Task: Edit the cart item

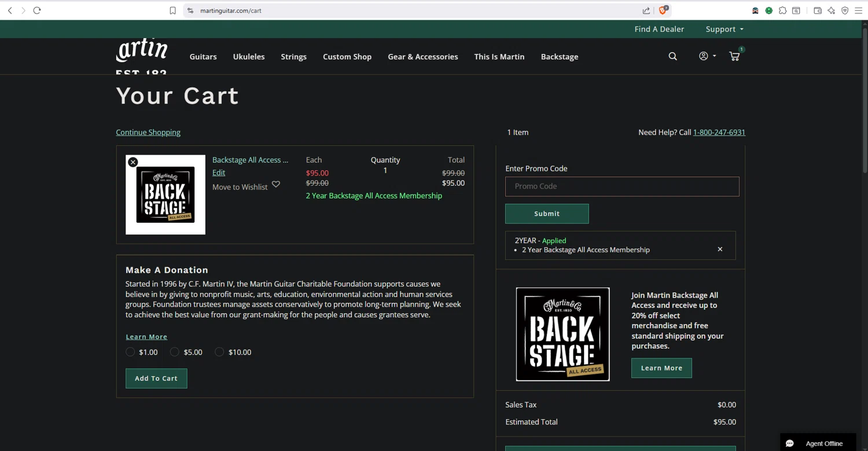Action: pyautogui.click(x=219, y=173)
